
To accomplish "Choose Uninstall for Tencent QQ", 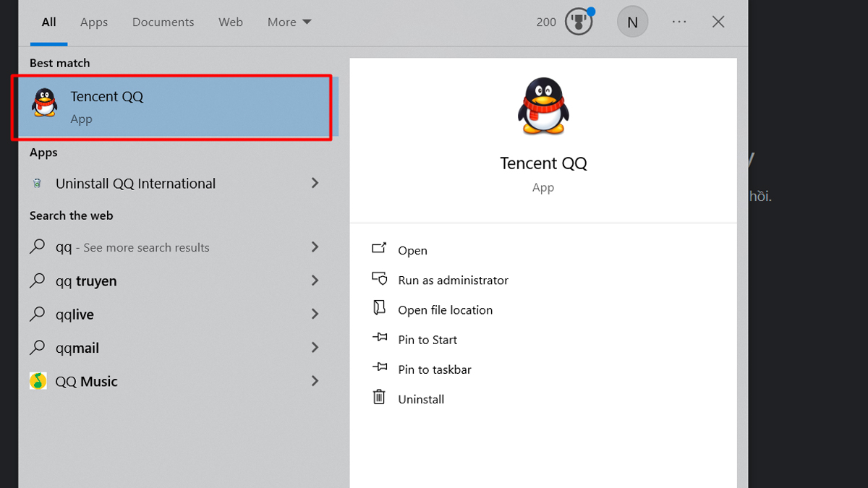I will pos(421,398).
